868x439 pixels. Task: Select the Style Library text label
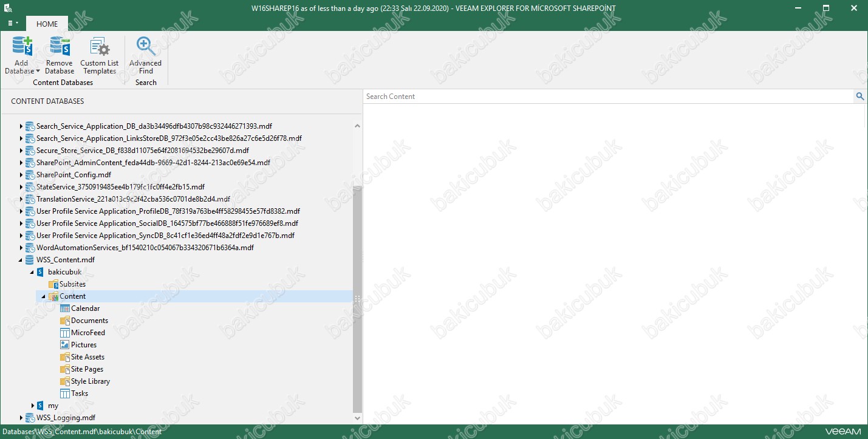91,381
